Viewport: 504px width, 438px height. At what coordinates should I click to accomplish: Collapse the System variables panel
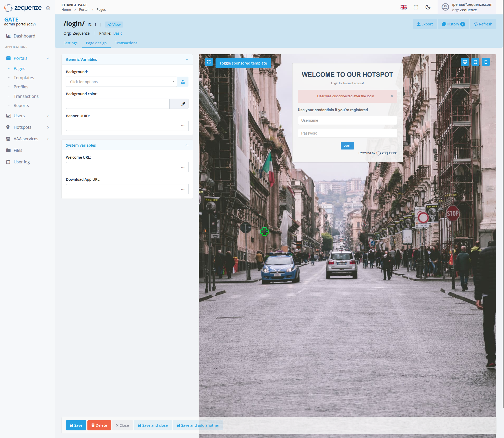[187, 145]
